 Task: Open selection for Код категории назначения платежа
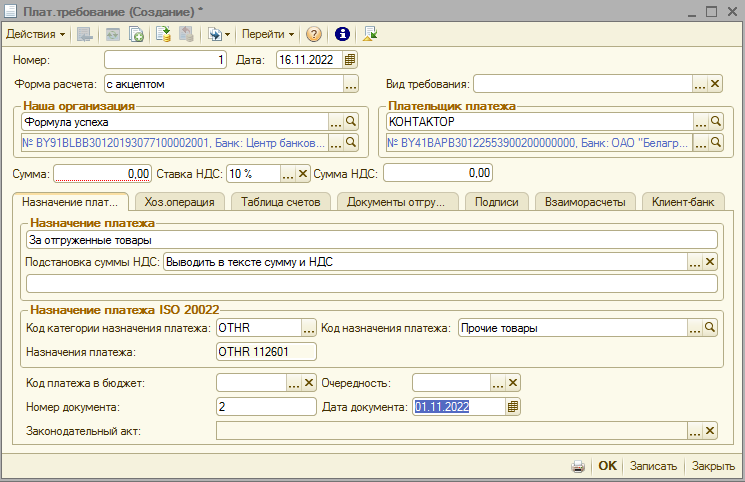(308, 328)
